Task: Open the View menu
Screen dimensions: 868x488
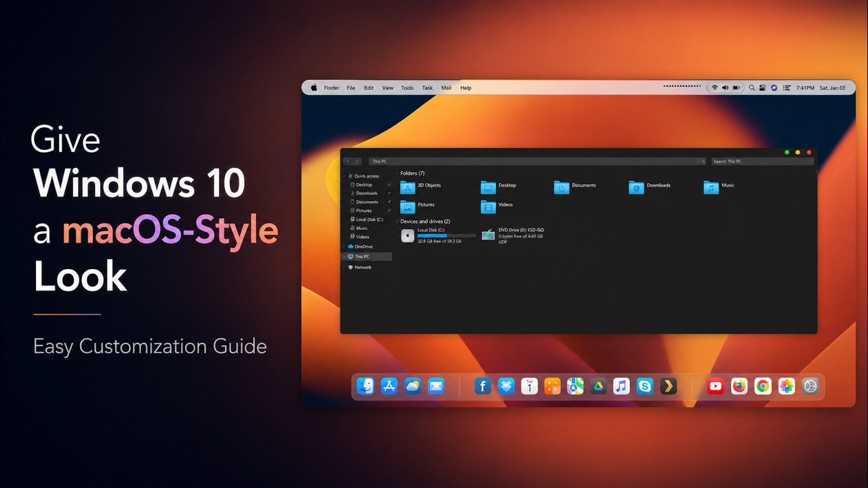Action: pos(388,88)
